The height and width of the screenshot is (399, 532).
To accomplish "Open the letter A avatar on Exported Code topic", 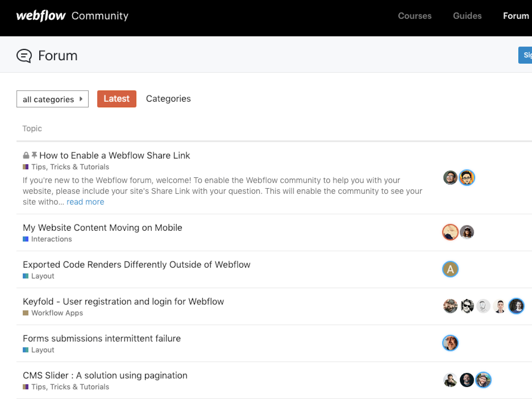I will (x=450, y=269).
